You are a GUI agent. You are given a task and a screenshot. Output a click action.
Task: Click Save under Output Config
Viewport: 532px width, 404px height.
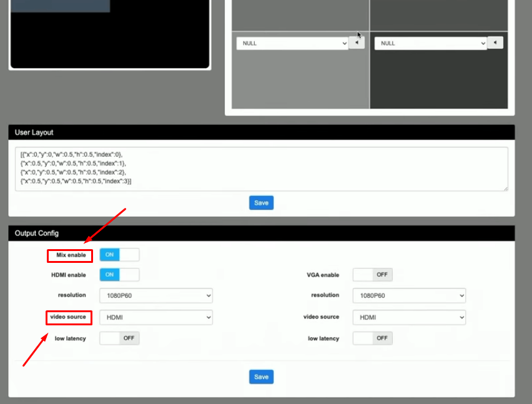click(261, 377)
